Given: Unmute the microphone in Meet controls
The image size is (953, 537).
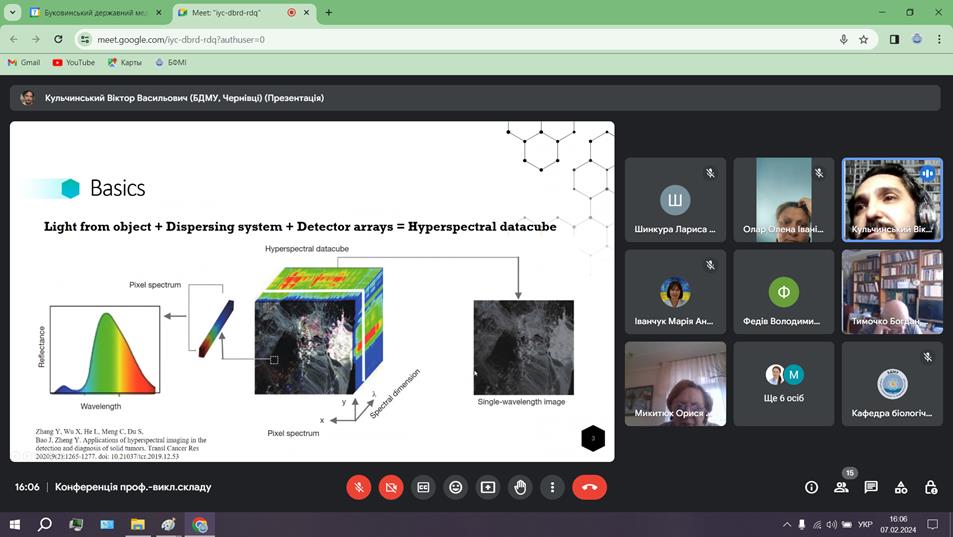Looking at the screenshot, I should point(359,487).
